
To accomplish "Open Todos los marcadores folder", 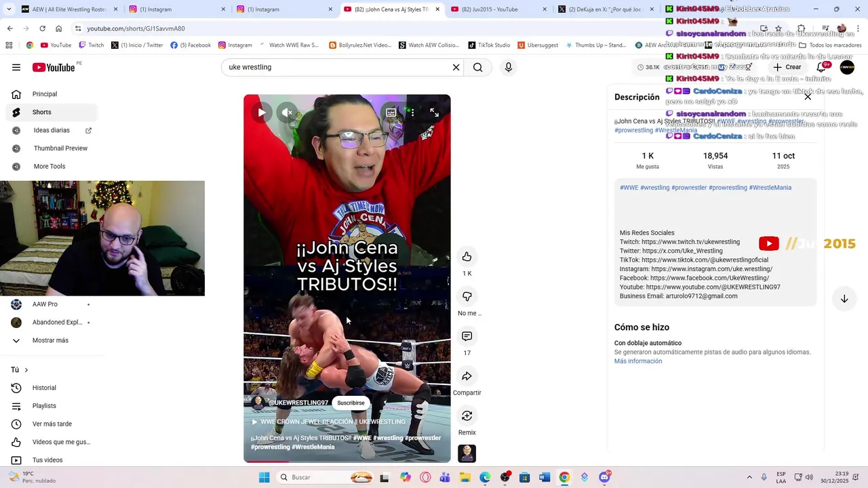I will 830,45.
